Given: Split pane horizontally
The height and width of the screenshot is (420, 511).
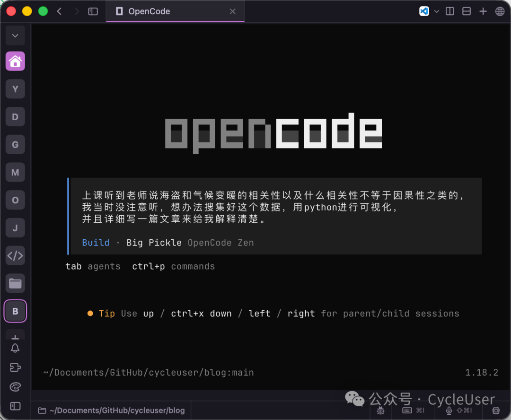Looking at the screenshot, I should coord(467,11).
